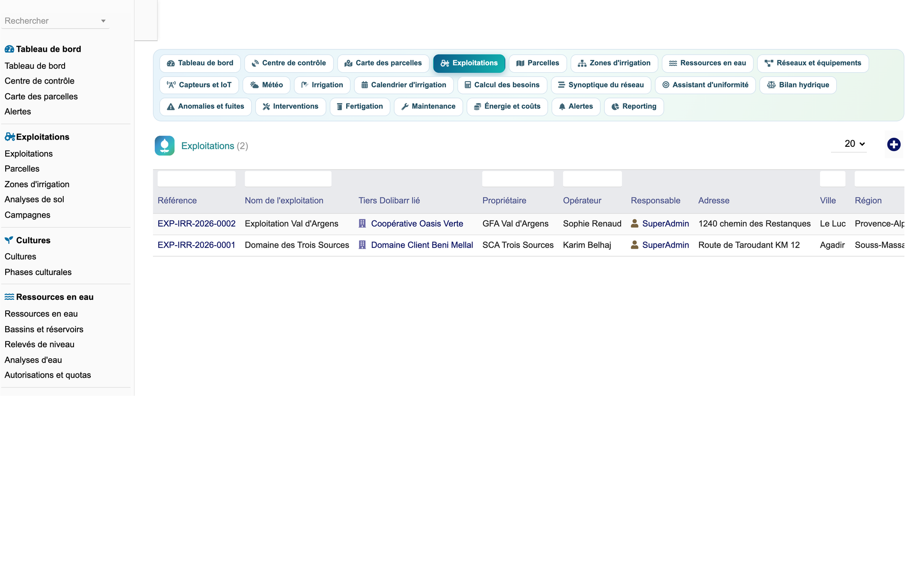Click the Météo cloud-sun icon
The width and height of the screenshot is (924, 572).
pyautogui.click(x=255, y=85)
